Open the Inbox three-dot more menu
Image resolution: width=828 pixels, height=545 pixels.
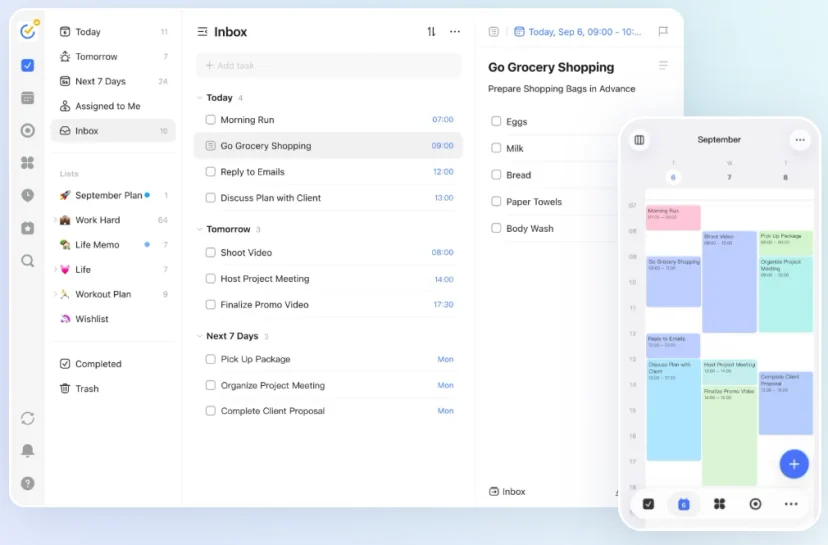[x=455, y=32]
